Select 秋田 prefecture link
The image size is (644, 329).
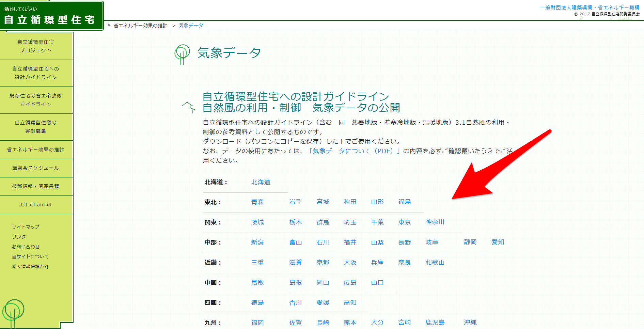point(350,202)
